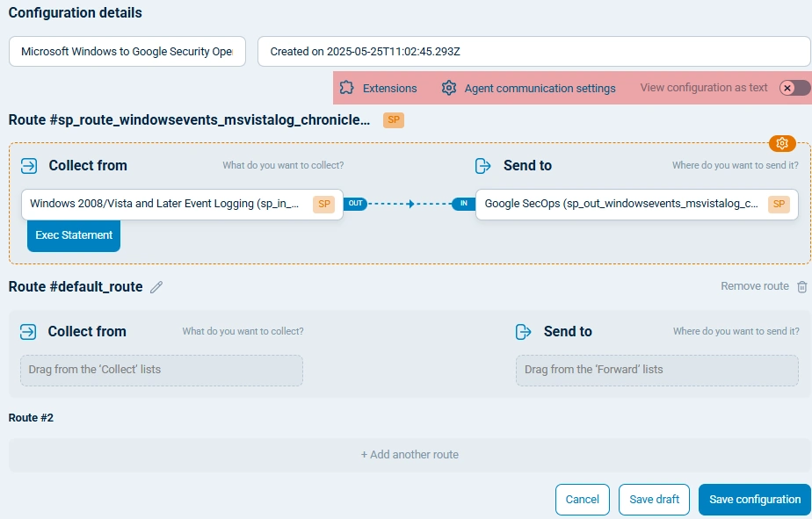Viewport: 812px width, 519px height.
Task: Click the gear icon on the first route
Action: pos(781,143)
